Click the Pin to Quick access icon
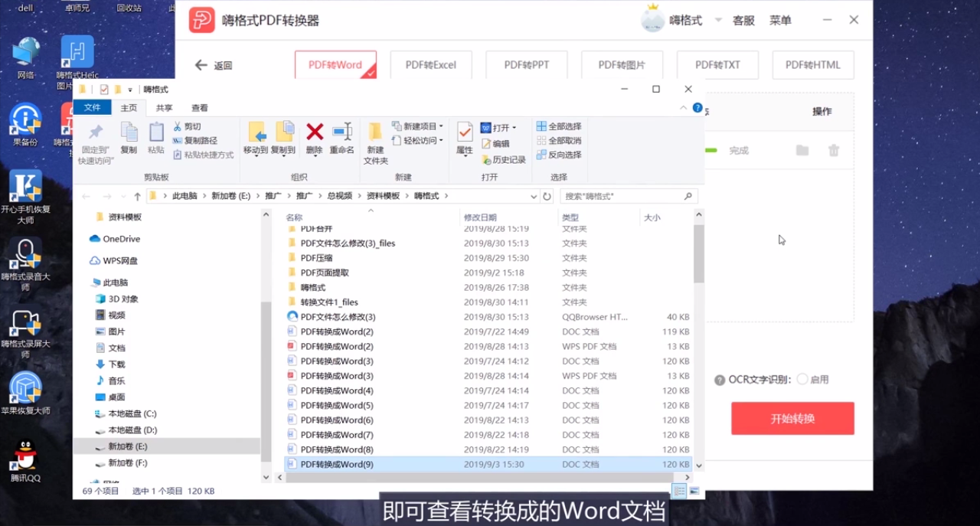 point(96,132)
